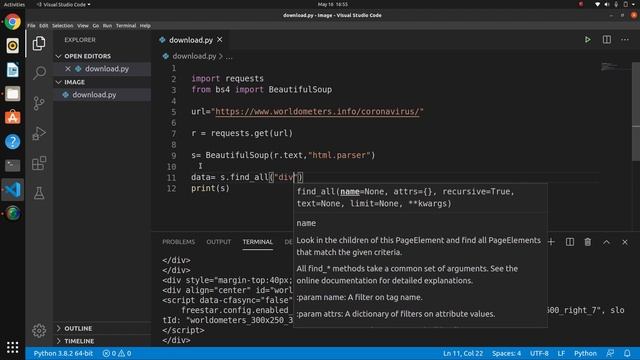Image resolution: width=640 pixels, height=360 pixels.
Task: Run Python file with play button
Action: click(x=587, y=40)
